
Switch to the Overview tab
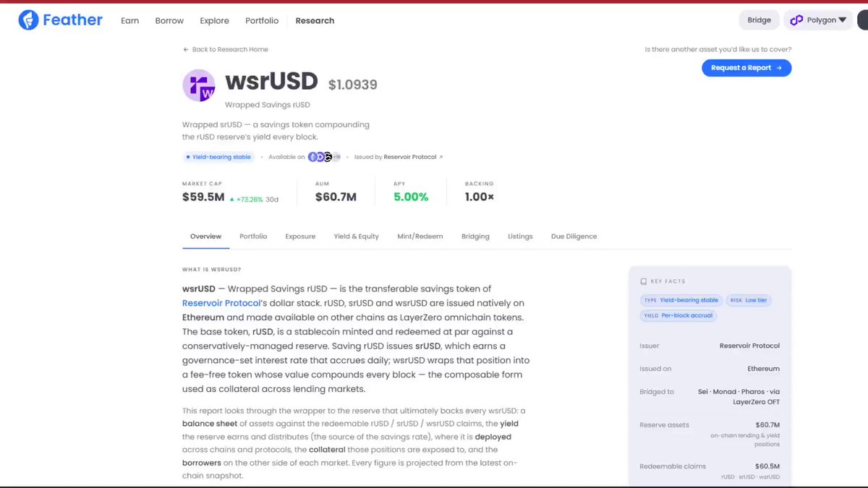click(x=205, y=236)
